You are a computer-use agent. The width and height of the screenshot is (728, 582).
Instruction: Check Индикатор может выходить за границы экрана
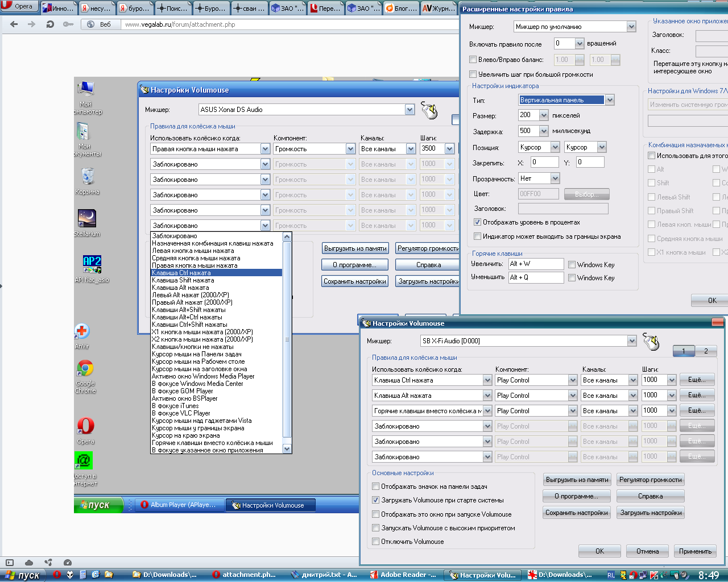pos(477,236)
